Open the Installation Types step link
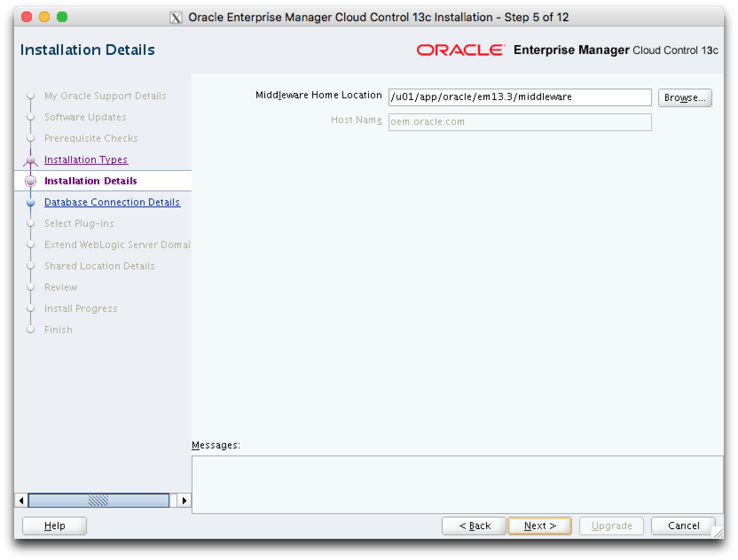The height and width of the screenshot is (560, 738). tap(86, 160)
